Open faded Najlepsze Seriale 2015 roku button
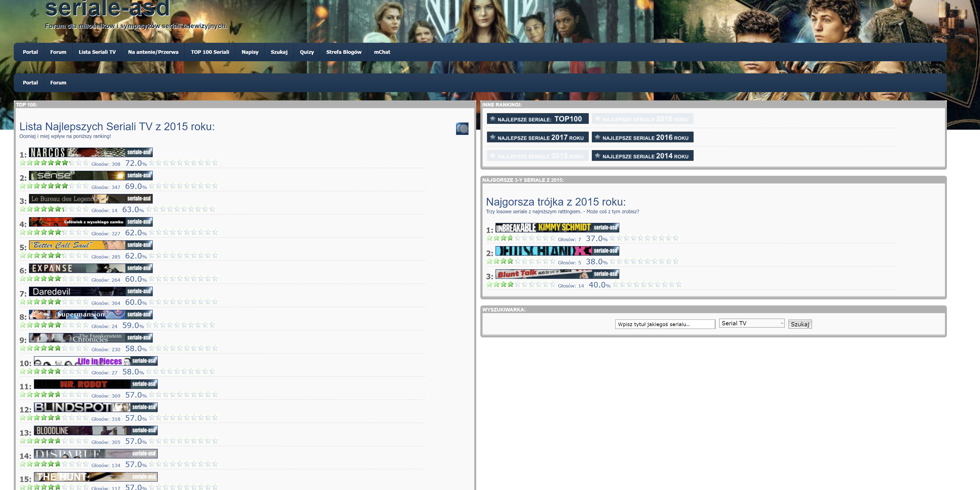980x490 pixels. [x=537, y=156]
